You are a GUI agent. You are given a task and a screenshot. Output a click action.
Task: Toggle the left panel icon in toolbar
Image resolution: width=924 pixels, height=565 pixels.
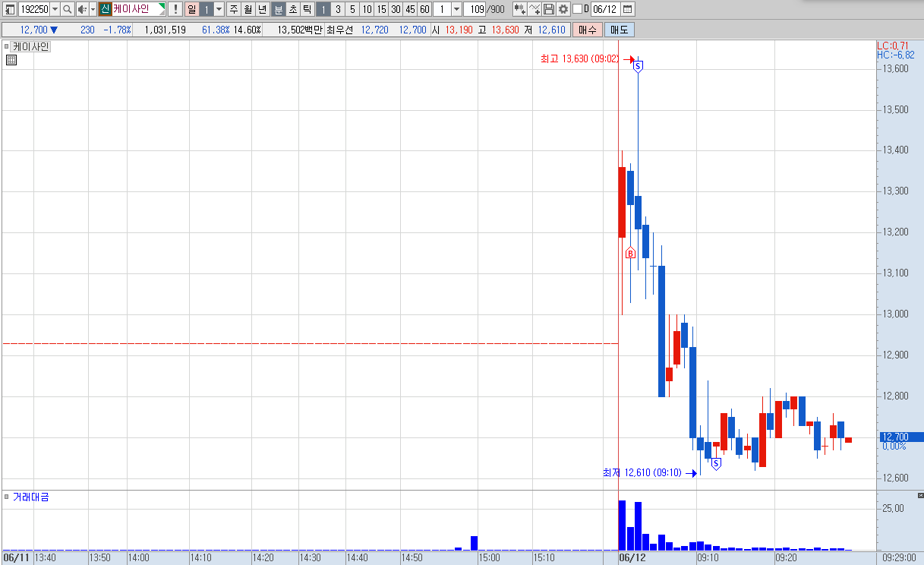point(9,9)
